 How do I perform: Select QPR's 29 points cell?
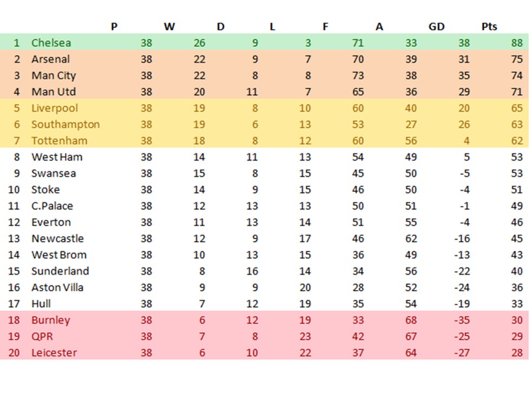pyautogui.click(x=516, y=336)
